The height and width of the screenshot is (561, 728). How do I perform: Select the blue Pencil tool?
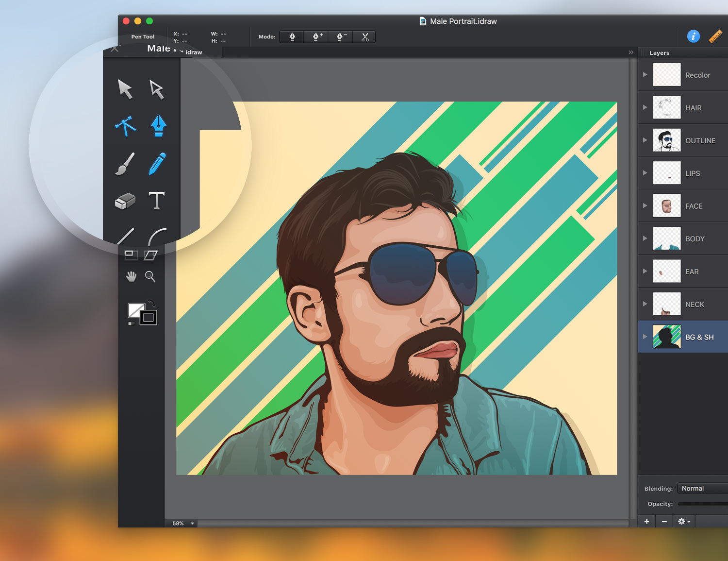coord(157,164)
